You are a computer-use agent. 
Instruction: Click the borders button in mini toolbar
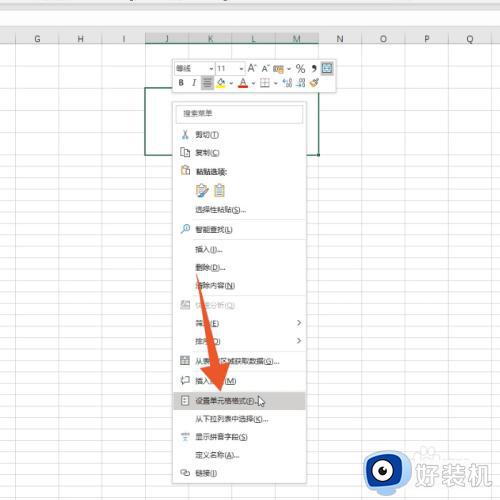(x=265, y=83)
